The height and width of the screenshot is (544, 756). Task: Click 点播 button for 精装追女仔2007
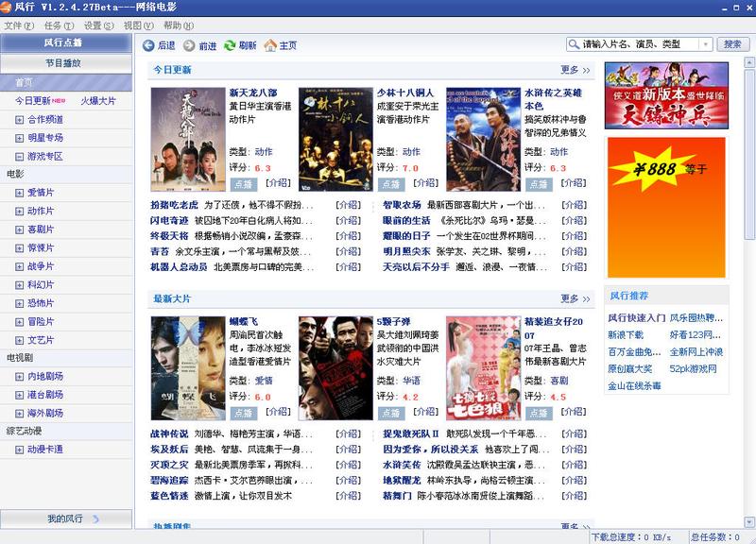pyautogui.click(x=539, y=413)
